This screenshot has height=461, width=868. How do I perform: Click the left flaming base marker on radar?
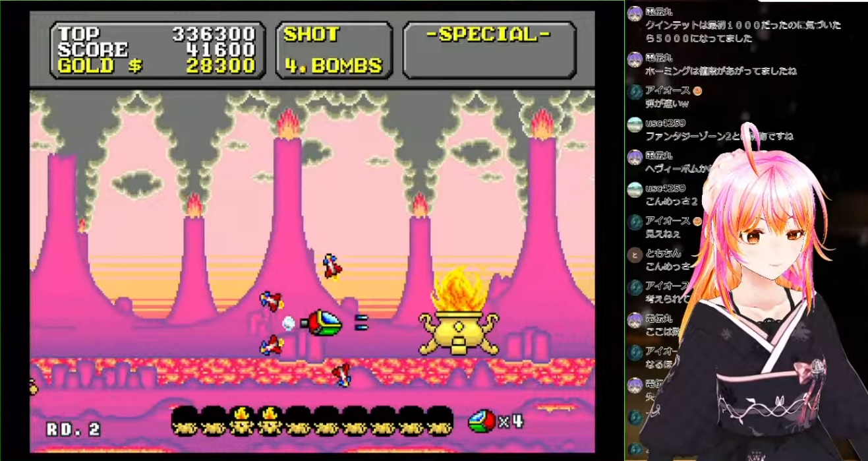click(241, 421)
